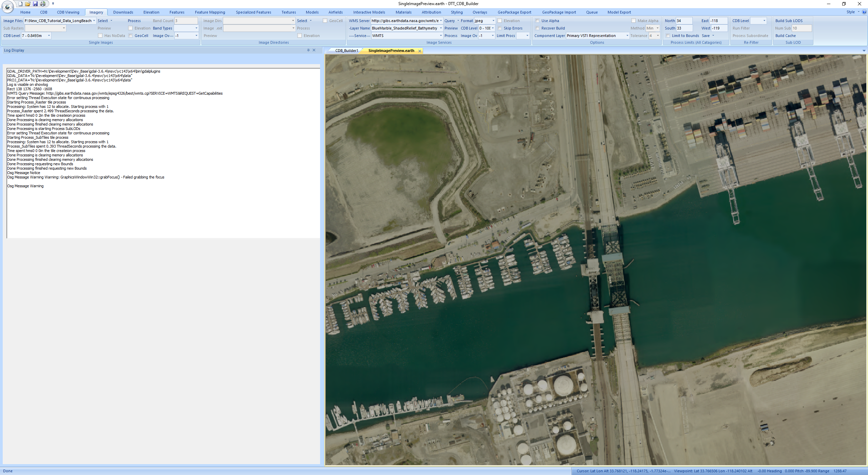Expand the Layer Name dropdown
This screenshot has height=475, width=868.
coord(441,28)
